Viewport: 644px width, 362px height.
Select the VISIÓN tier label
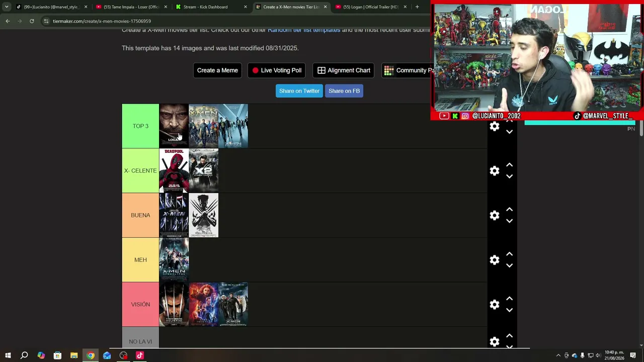140,305
